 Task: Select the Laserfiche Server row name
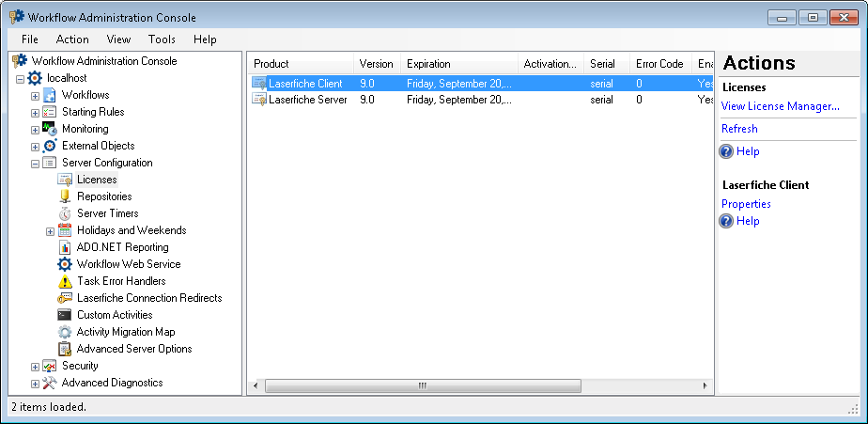click(x=308, y=100)
